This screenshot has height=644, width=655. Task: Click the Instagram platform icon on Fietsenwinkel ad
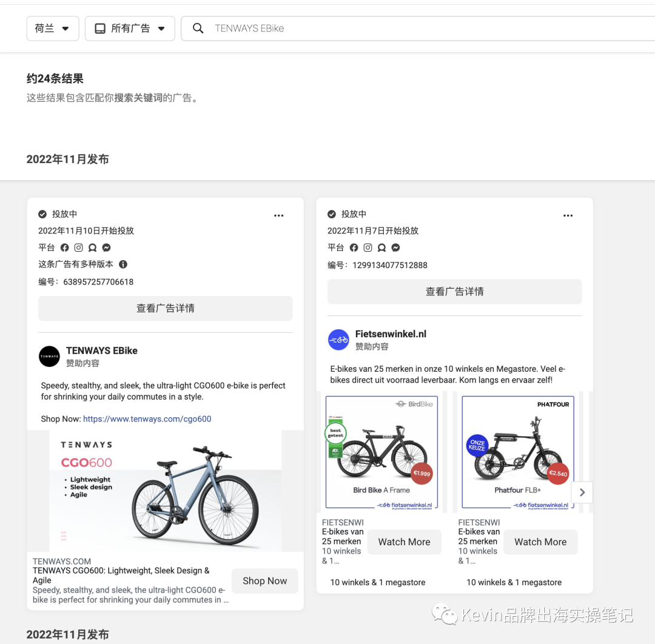pos(368,247)
